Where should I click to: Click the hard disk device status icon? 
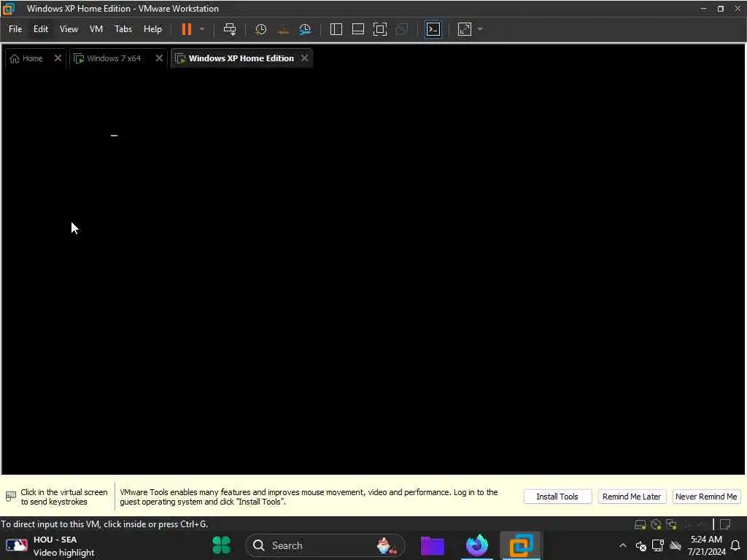tap(640, 524)
